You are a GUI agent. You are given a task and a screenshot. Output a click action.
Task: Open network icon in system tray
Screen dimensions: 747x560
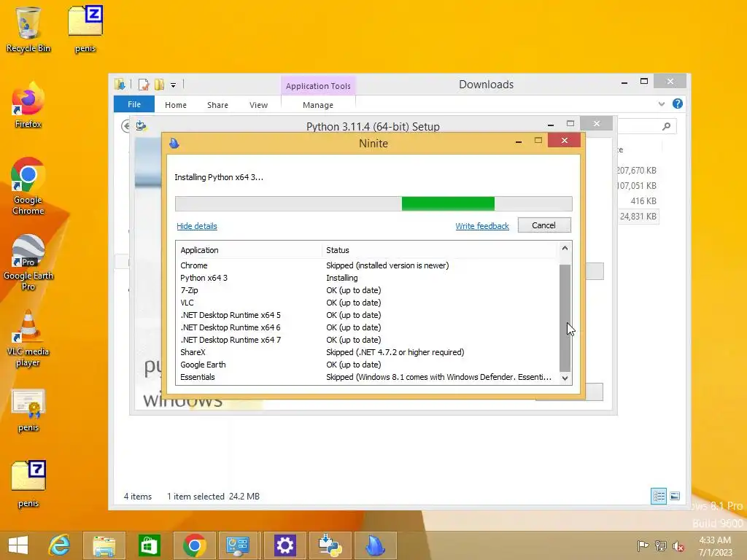coord(661,545)
